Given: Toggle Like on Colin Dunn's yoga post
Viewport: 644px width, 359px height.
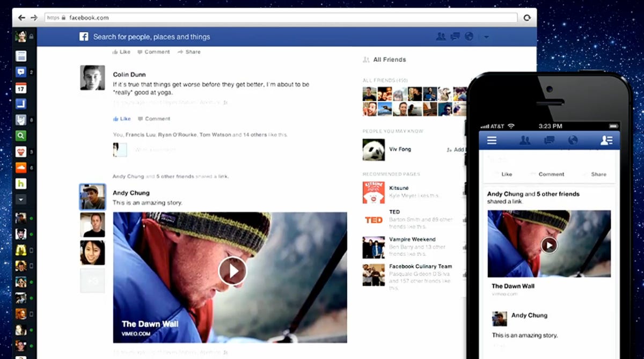Looking at the screenshot, I should pos(121,119).
